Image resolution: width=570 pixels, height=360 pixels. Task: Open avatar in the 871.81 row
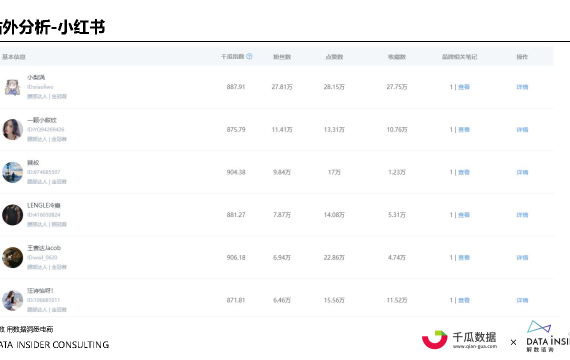pyautogui.click(x=12, y=300)
